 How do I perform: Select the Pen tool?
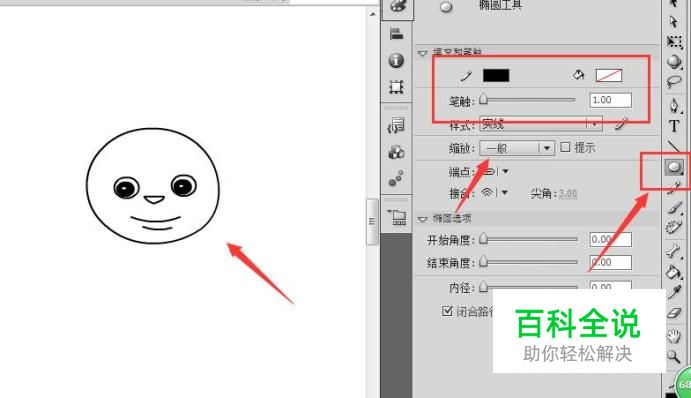(674, 106)
